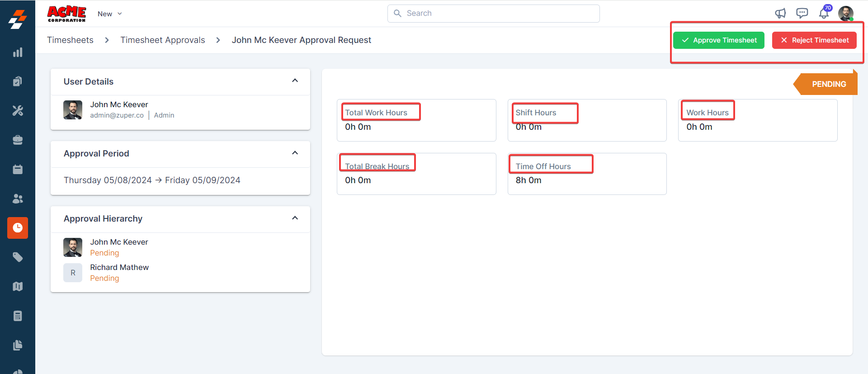
Task: Collapse the Approval Period section
Action: pos(295,153)
